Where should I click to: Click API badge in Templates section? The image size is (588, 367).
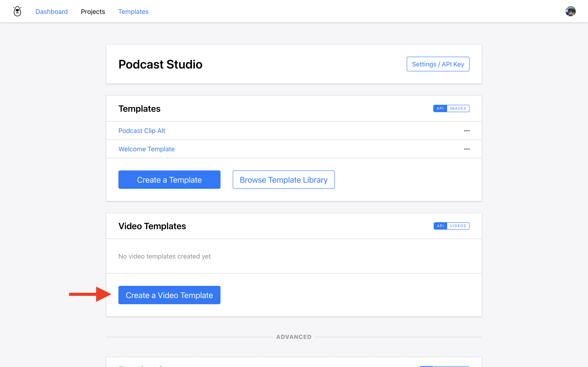click(x=440, y=108)
